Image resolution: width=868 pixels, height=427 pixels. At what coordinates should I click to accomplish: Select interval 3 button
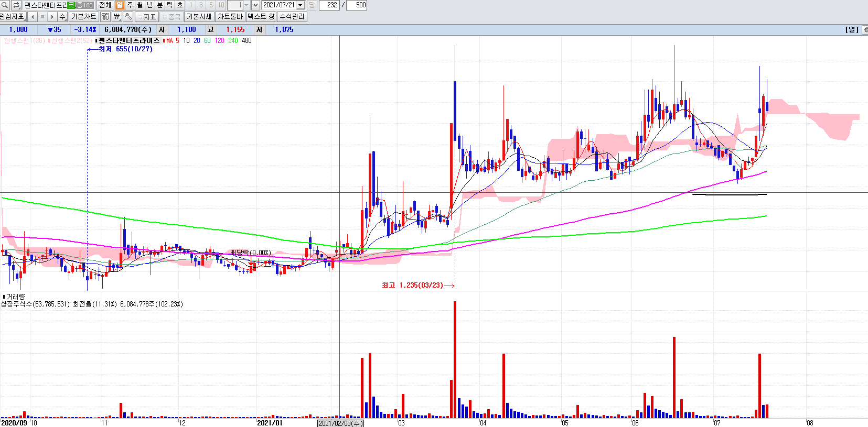click(x=201, y=5)
